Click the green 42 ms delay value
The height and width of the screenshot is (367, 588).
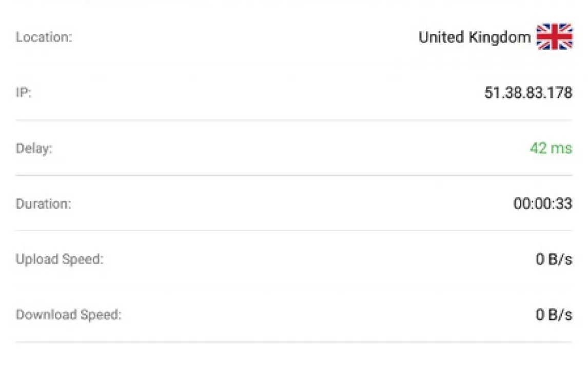pos(551,148)
